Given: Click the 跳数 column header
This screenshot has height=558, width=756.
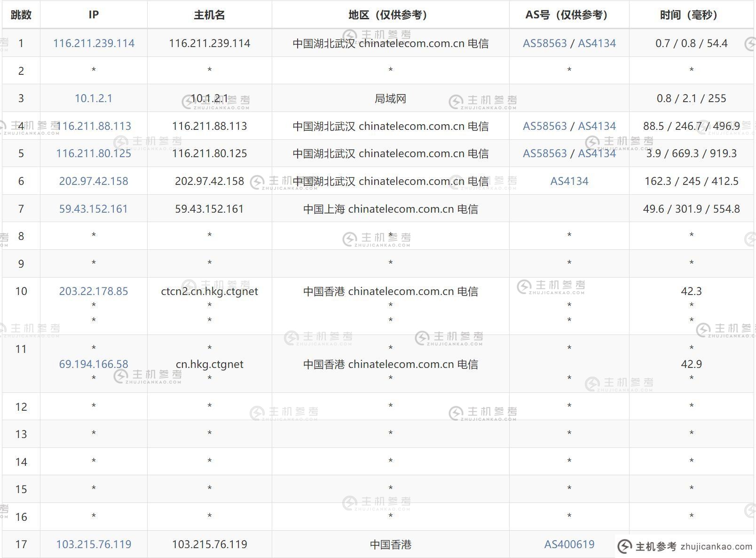Looking at the screenshot, I should pos(21,15).
